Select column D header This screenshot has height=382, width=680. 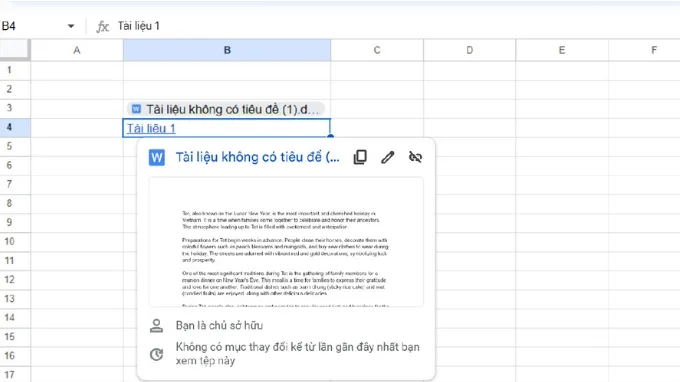click(x=470, y=50)
